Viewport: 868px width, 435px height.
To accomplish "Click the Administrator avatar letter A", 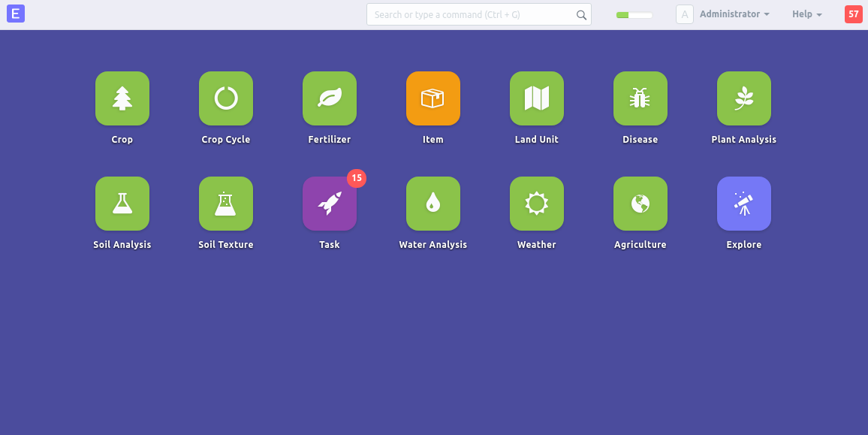I will click(x=685, y=14).
